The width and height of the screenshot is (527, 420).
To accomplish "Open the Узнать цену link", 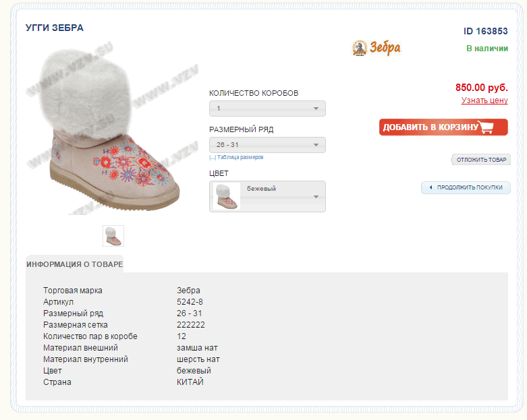I will point(484,100).
